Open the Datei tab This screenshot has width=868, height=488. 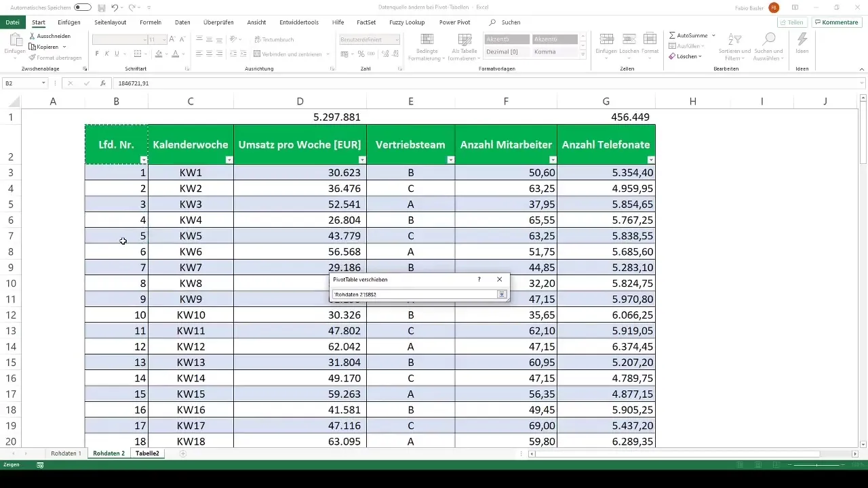12,22
